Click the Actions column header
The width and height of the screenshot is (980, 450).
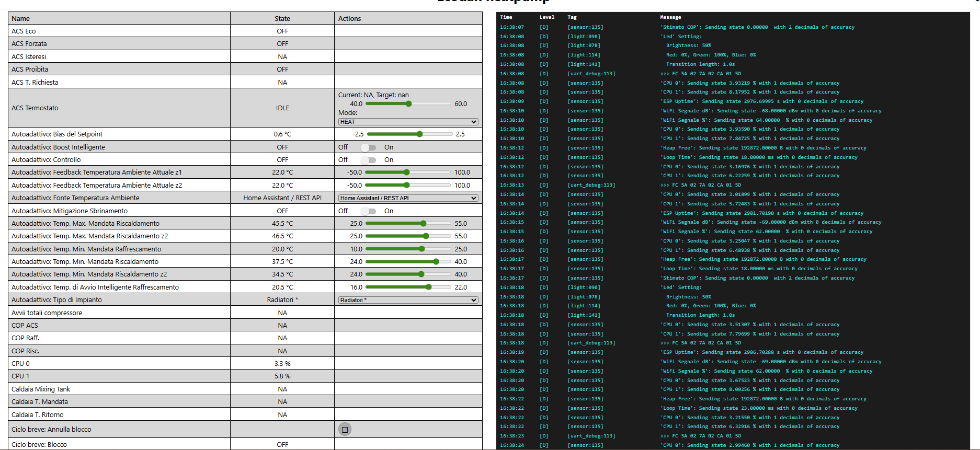tap(349, 18)
